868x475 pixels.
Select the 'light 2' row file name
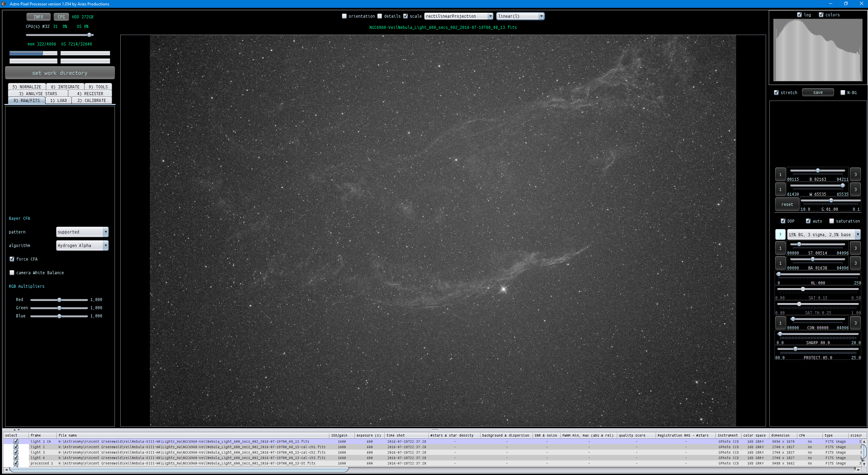coord(192,447)
